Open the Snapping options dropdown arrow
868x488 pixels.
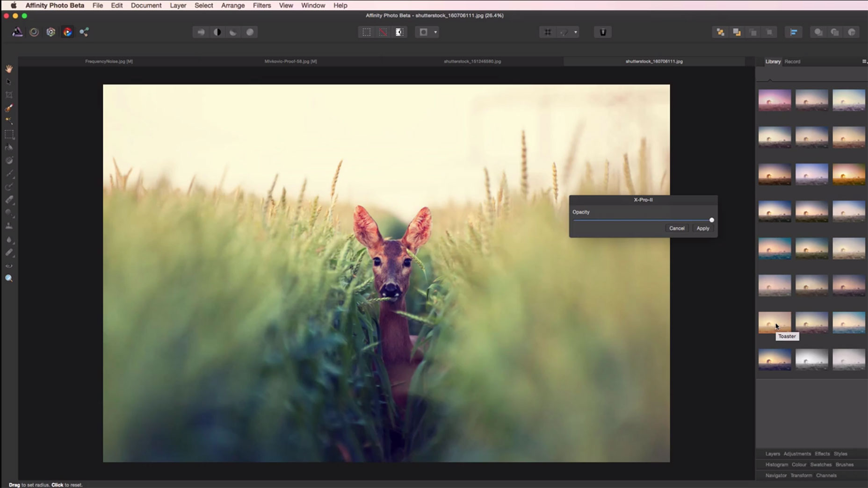click(x=576, y=32)
